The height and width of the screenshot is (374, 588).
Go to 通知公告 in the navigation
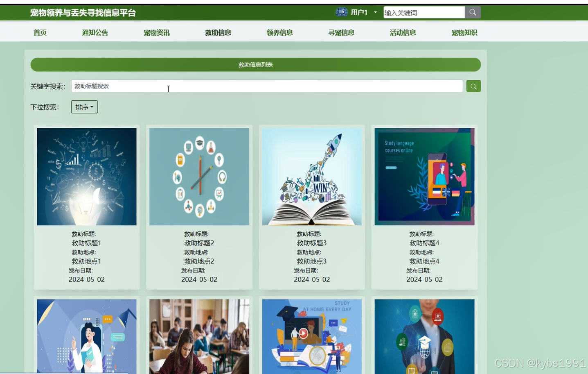95,32
